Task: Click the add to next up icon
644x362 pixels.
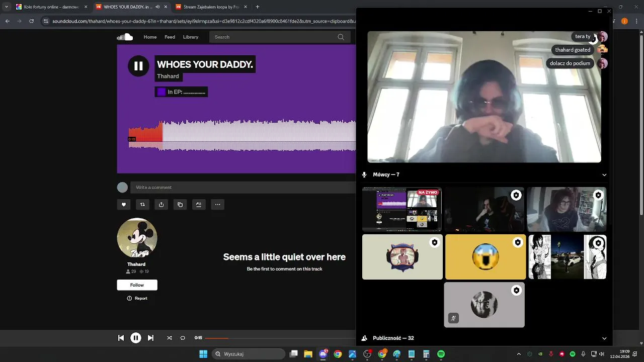Action: tap(199, 205)
